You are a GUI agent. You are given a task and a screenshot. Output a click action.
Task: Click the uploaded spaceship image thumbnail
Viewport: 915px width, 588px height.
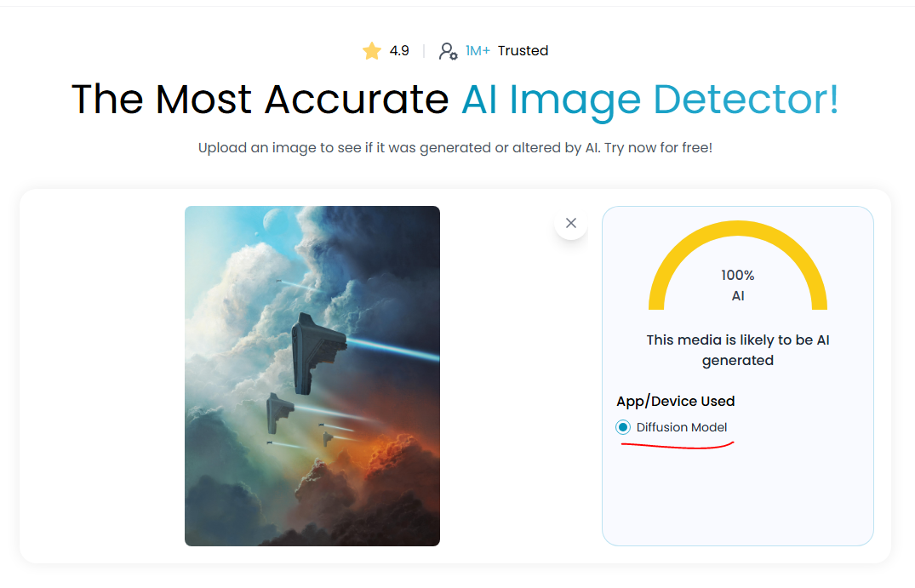point(312,375)
